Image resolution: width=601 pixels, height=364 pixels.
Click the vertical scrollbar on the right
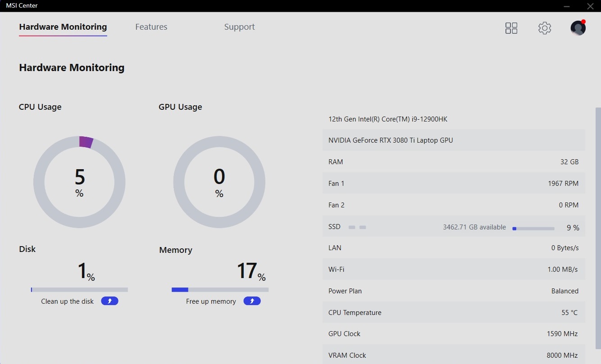[x=598, y=225]
